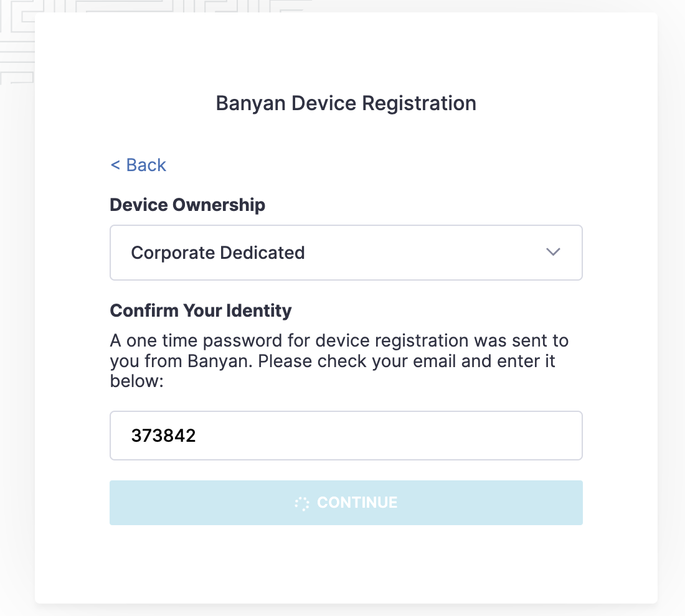
Task: Click the "<" arrow of the Back link
Action: [115, 165]
